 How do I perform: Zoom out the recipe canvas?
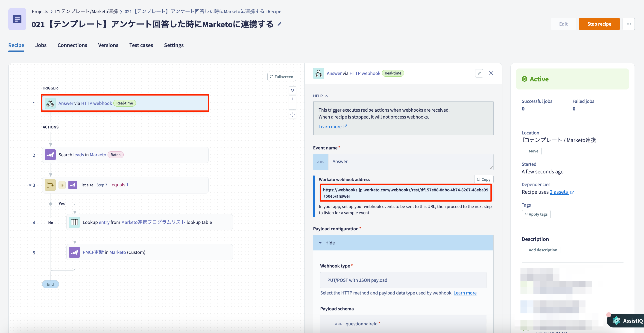[292, 106]
